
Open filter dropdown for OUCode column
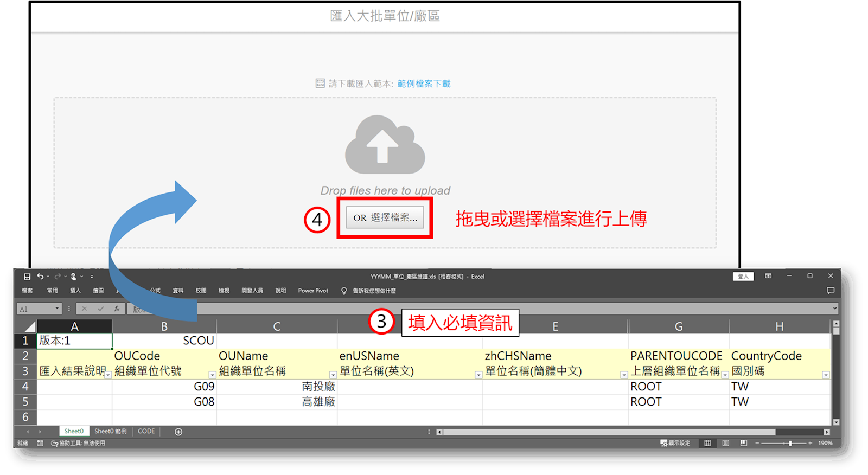point(212,375)
